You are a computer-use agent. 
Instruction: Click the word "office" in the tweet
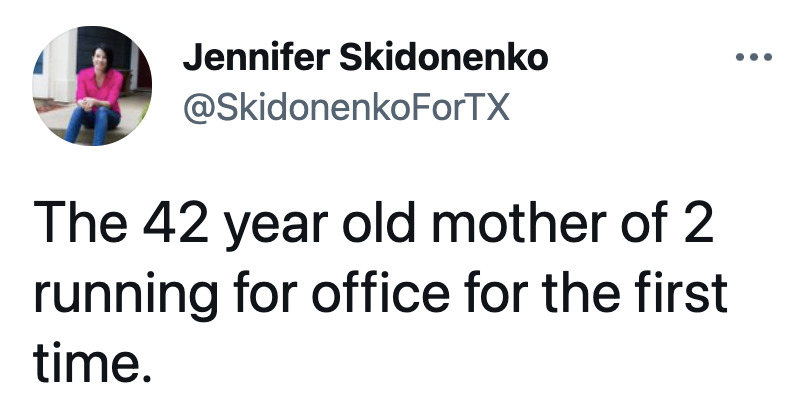coord(381,294)
